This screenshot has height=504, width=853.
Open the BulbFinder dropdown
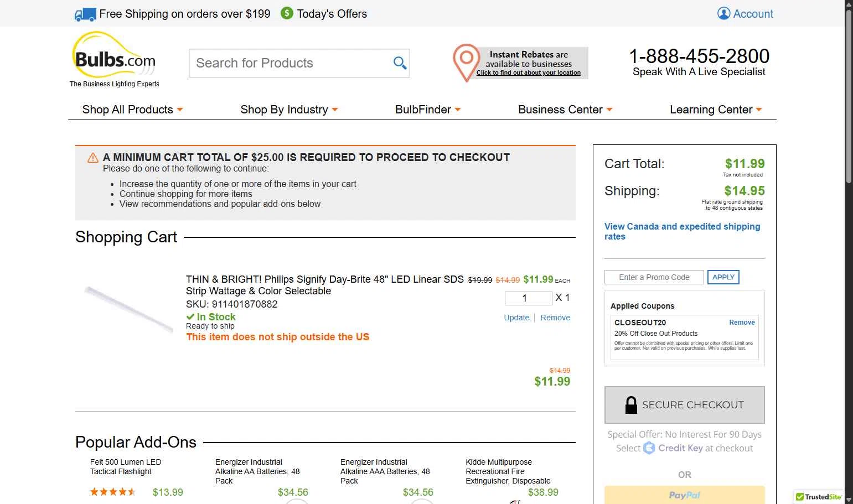click(x=428, y=110)
